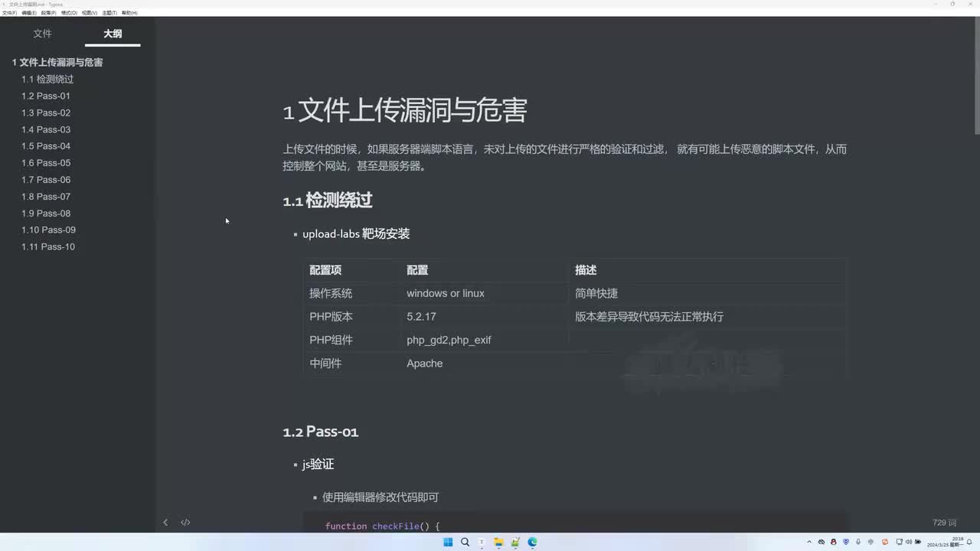The height and width of the screenshot is (551, 980).
Task: Open taskbar Search
Action: coord(465,542)
